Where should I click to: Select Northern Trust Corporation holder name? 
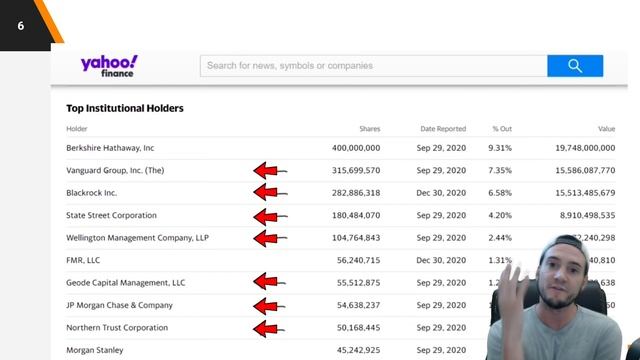pos(117,327)
